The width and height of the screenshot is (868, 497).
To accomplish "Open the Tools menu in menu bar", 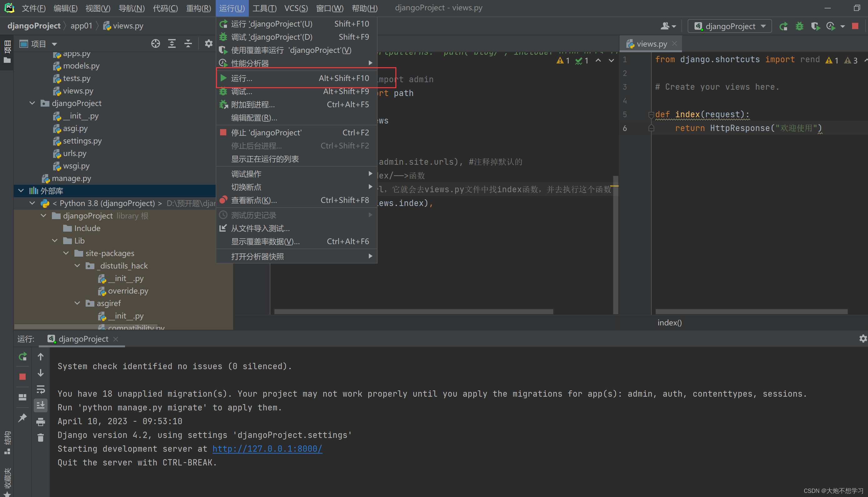I will (x=264, y=8).
